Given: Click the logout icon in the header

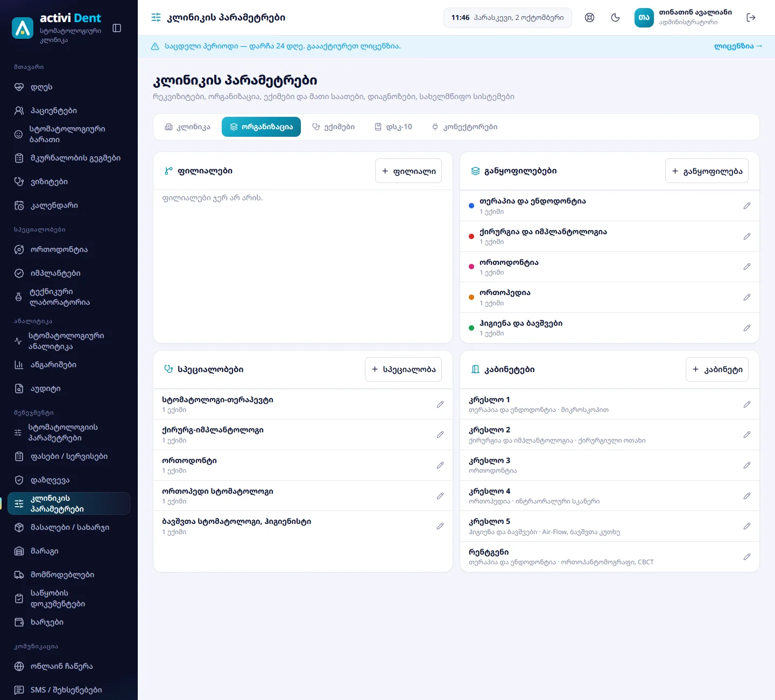Looking at the screenshot, I should (x=751, y=18).
